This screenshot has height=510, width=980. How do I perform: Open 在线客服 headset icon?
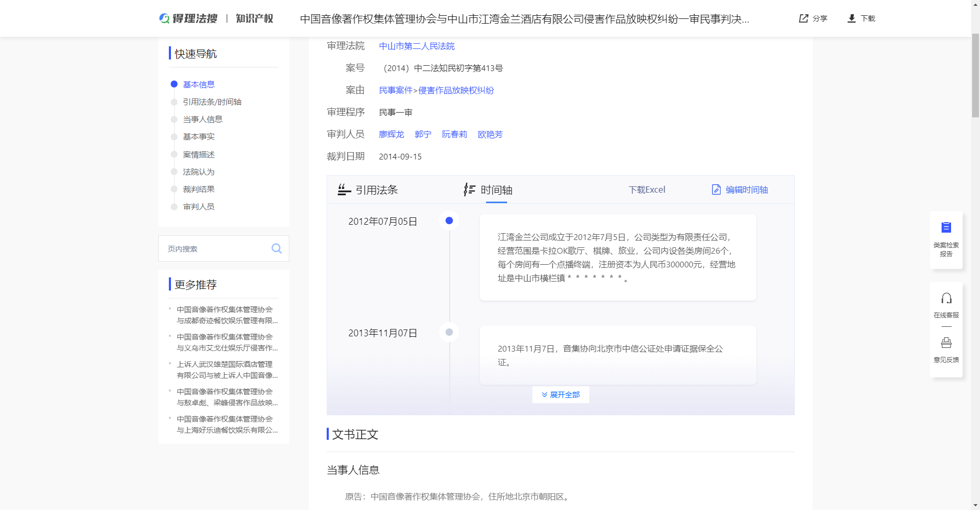click(946, 298)
